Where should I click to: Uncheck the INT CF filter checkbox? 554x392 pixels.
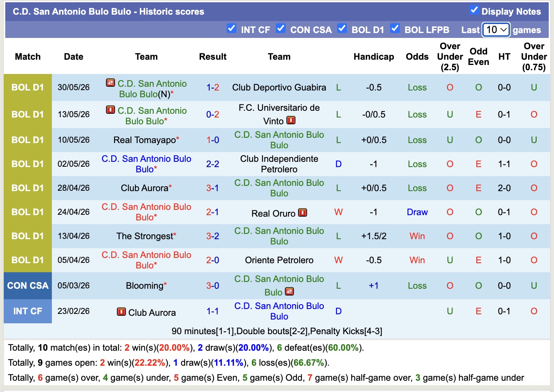click(x=232, y=29)
